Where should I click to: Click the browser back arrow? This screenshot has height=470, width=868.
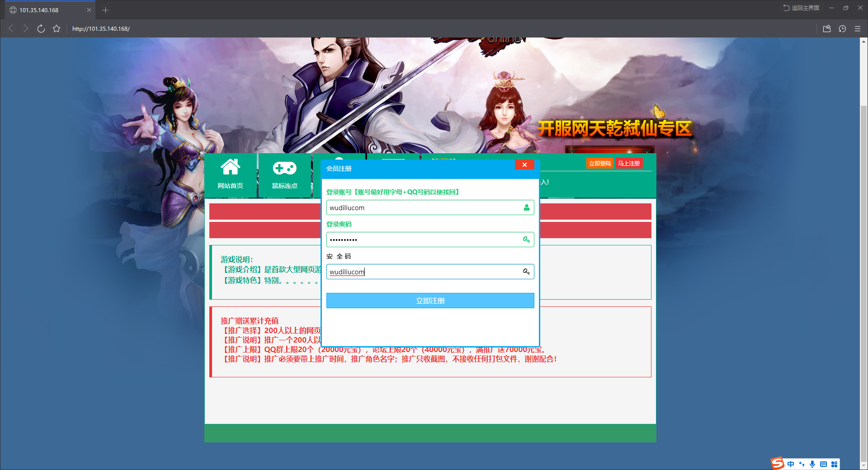pos(11,28)
